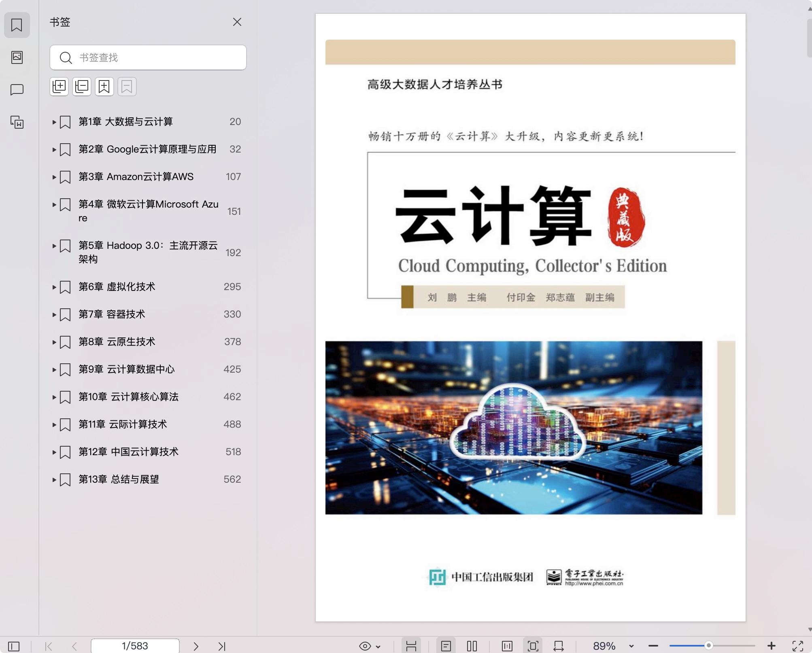Expand 第2章 Google云计算原理与应用 bookmark
Viewport: 812px width, 653px height.
[54, 149]
